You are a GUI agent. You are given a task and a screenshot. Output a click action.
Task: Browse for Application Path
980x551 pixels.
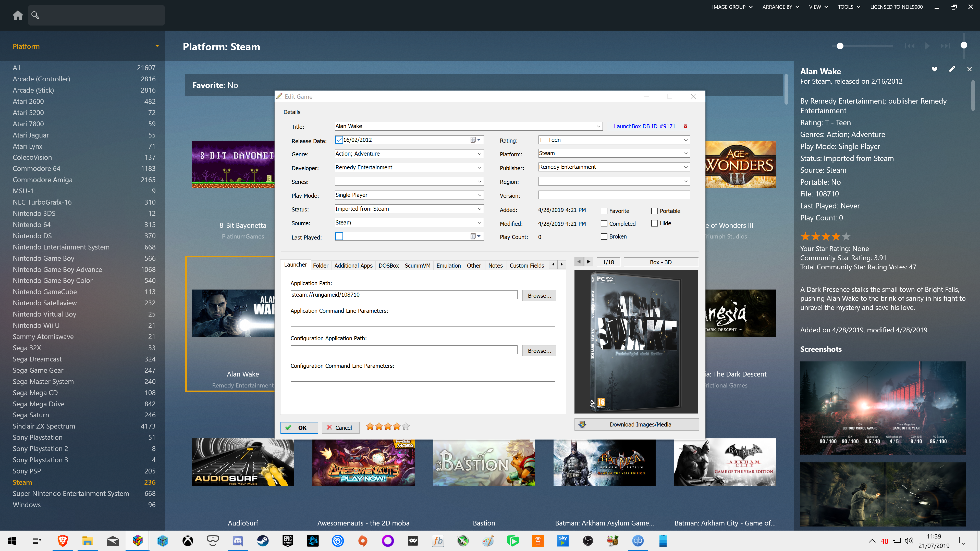539,295
